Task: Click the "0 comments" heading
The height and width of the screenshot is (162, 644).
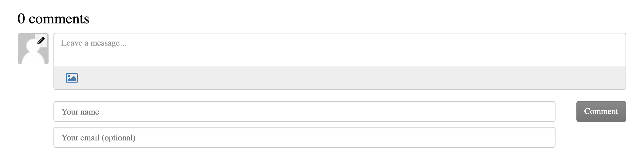Action: [53, 18]
